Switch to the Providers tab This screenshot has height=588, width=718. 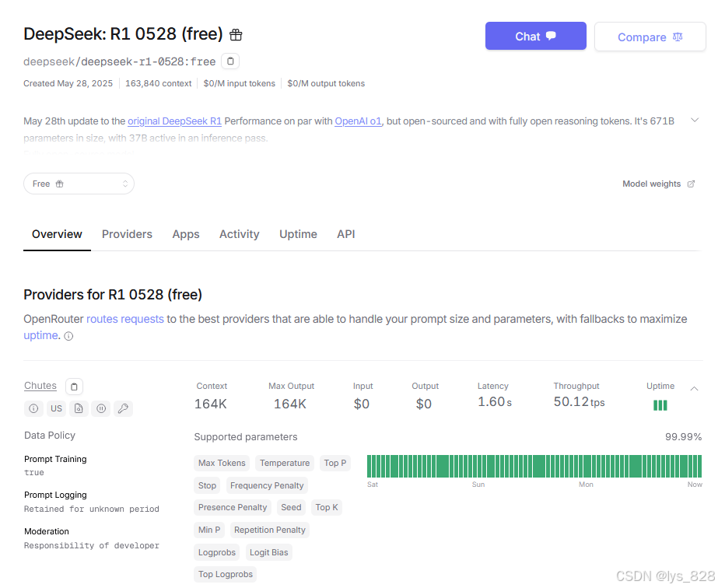click(127, 234)
